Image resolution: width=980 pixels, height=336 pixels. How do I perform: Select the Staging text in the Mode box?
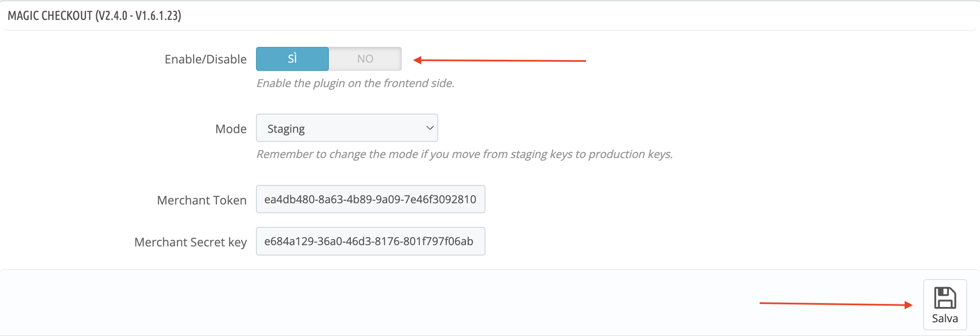tap(286, 129)
